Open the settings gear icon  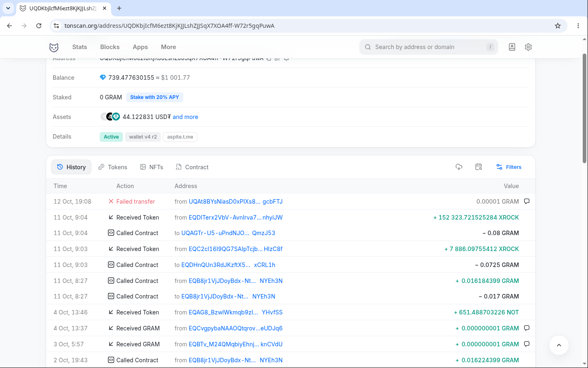point(528,47)
